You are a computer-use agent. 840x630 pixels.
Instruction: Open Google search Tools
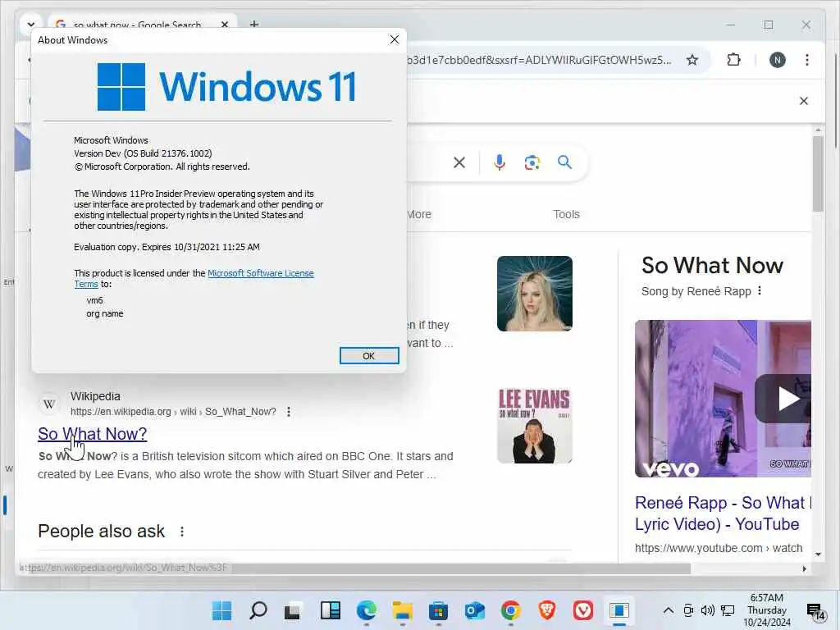[566, 214]
